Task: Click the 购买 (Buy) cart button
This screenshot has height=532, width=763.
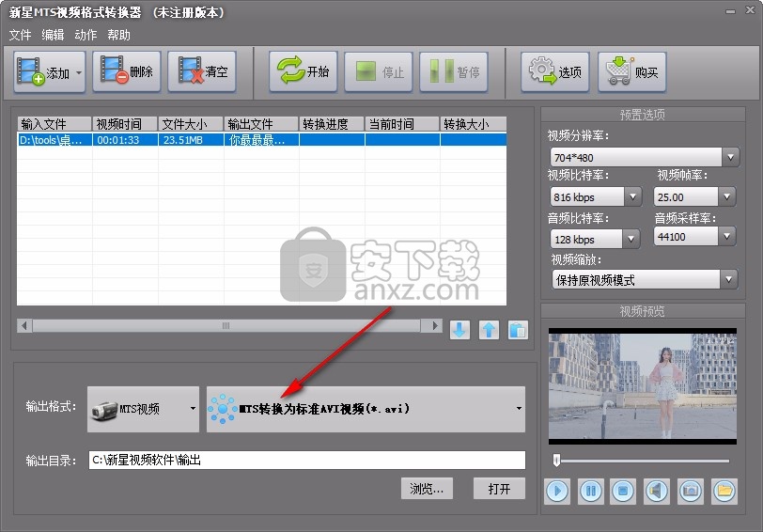Action: click(632, 72)
